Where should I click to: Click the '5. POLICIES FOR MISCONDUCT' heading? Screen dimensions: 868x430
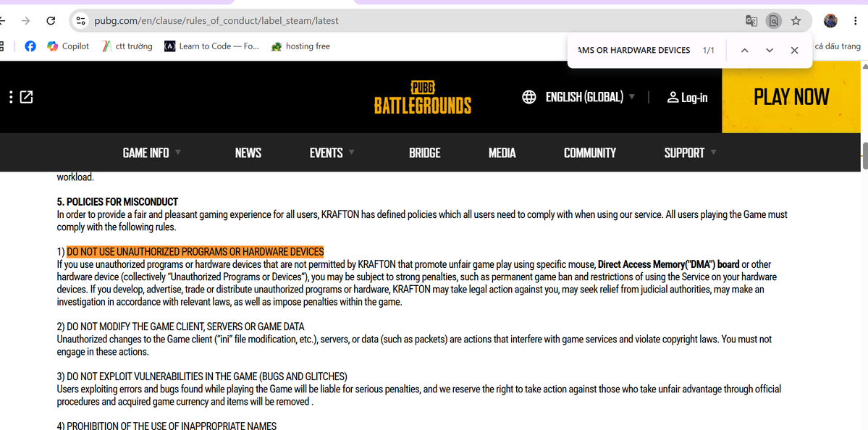pos(117,202)
